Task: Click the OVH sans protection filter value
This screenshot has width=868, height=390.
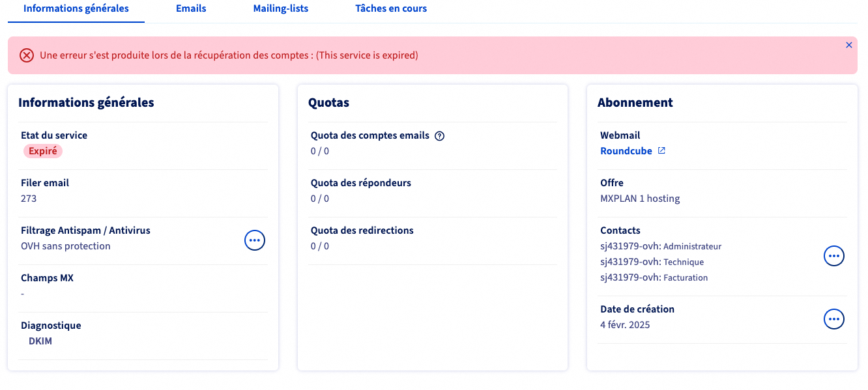Action: pyautogui.click(x=65, y=246)
